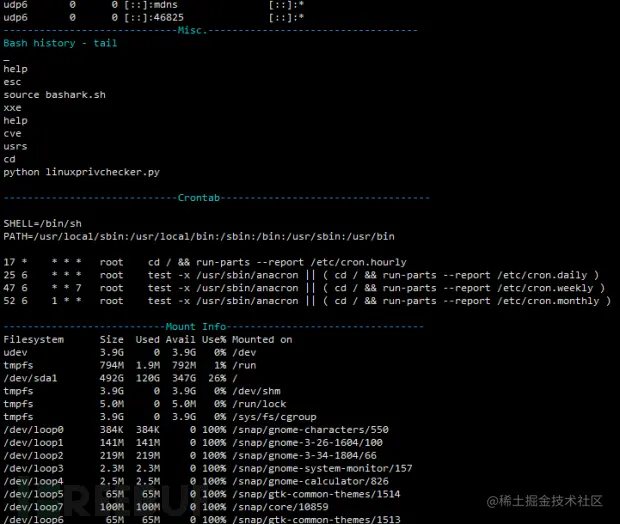Select the 'SHELL=/bin/sh' line
This screenshot has width=620, height=525.
pos(42,224)
